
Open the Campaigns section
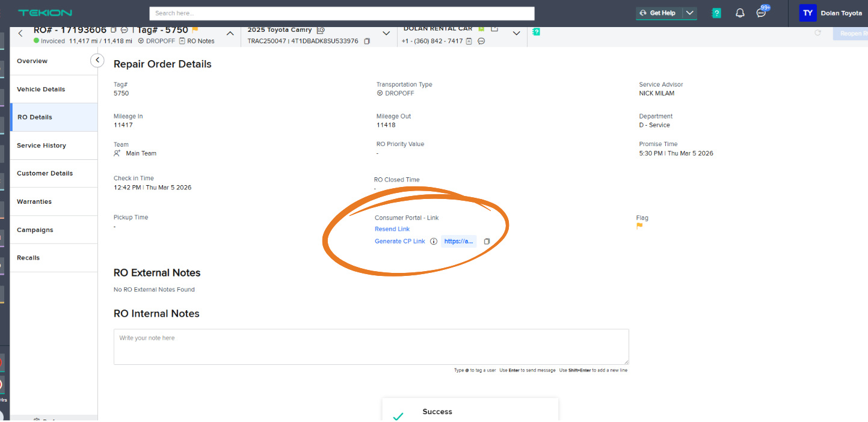(54, 230)
